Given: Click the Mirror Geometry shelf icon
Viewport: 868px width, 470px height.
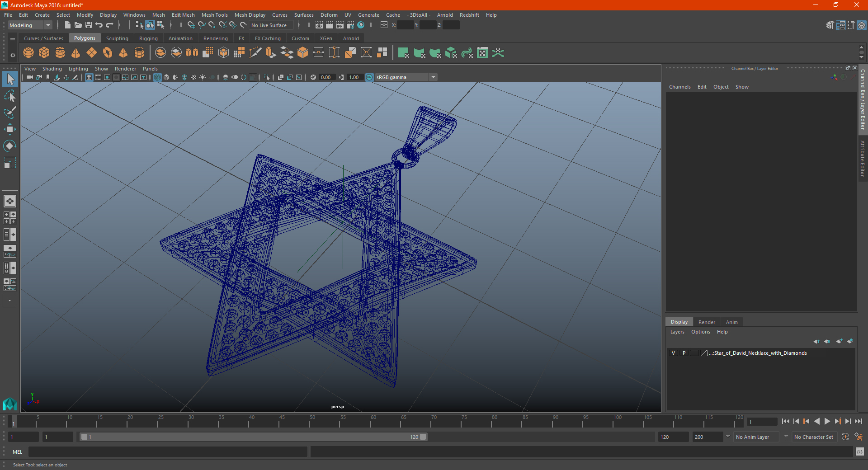Looking at the screenshot, I should pyautogui.click(x=192, y=53).
